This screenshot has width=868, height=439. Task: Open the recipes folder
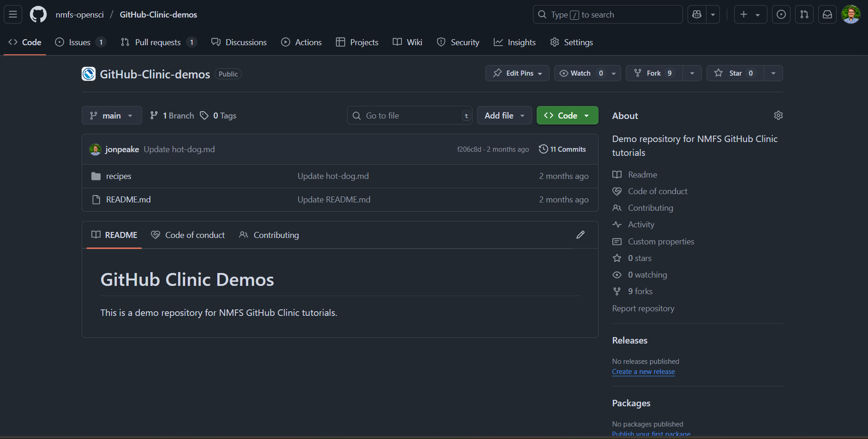119,176
